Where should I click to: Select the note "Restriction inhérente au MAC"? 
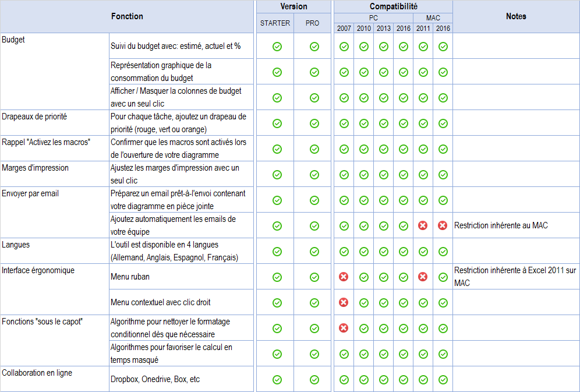[x=501, y=225]
